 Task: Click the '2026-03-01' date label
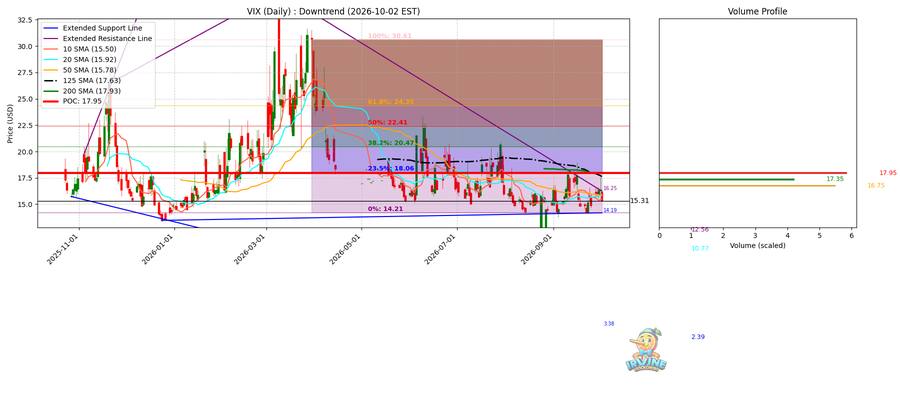[251, 248]
